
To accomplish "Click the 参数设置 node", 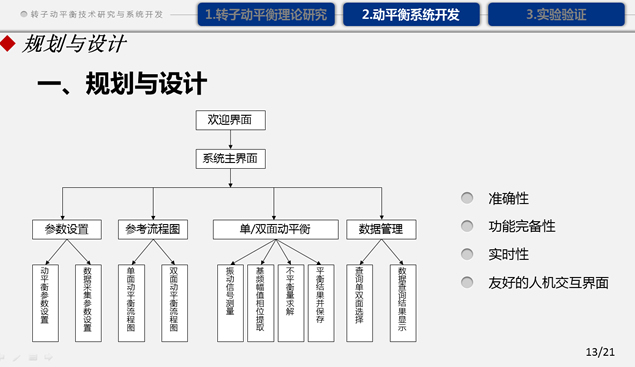I will point(67,229).
